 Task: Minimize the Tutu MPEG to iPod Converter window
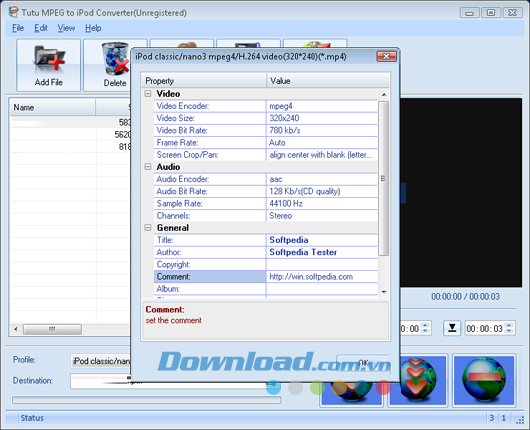[469, 13]
